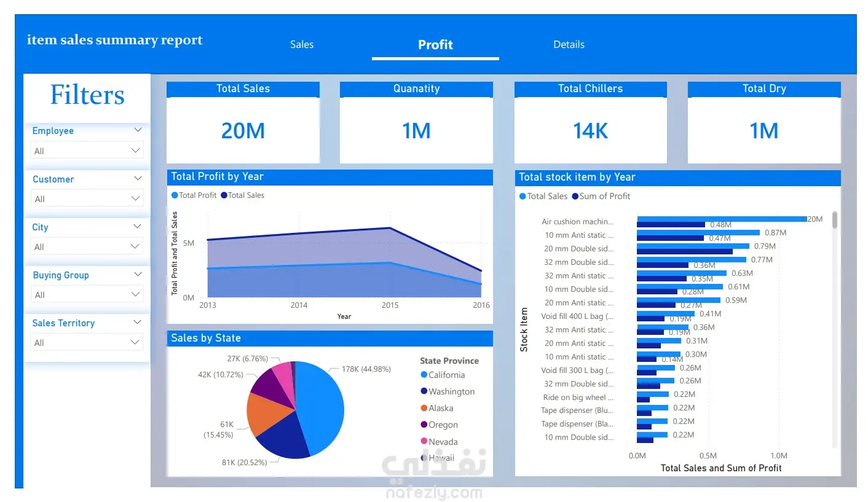This screenshot has width=868, height=502.
Task: Collapse the City filter chevron
Action: [138, 227]
